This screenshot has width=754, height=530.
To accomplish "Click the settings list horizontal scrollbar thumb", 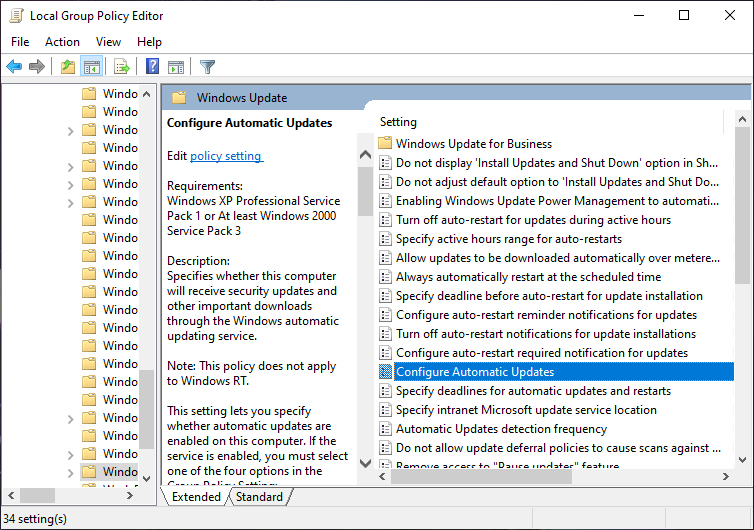I will [x=481, y=477].
